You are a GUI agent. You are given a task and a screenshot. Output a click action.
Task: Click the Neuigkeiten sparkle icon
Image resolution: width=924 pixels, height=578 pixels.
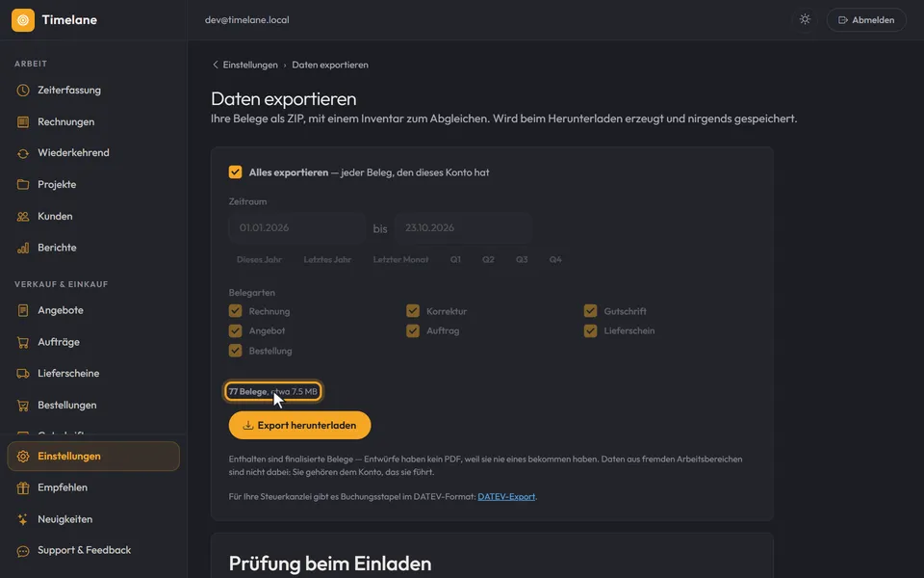pyautogui.click(x=23, y=519)
